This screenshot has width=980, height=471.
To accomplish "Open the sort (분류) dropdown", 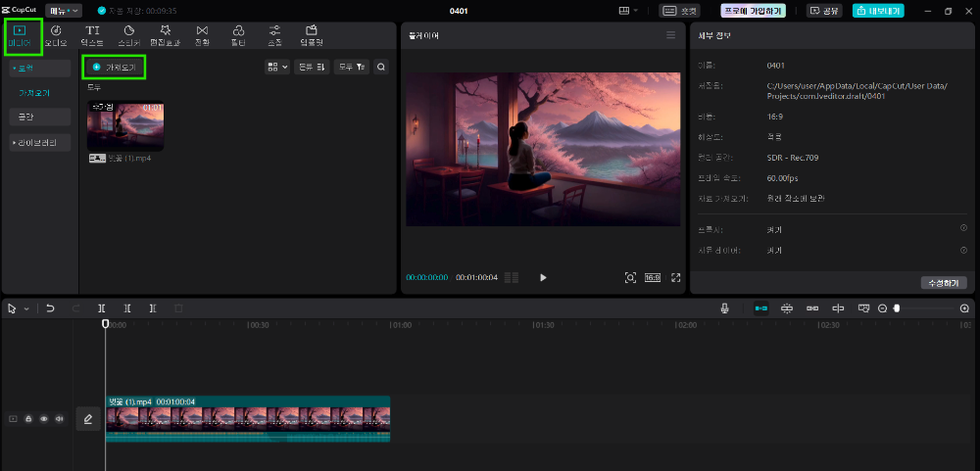I will pos(312,67).
